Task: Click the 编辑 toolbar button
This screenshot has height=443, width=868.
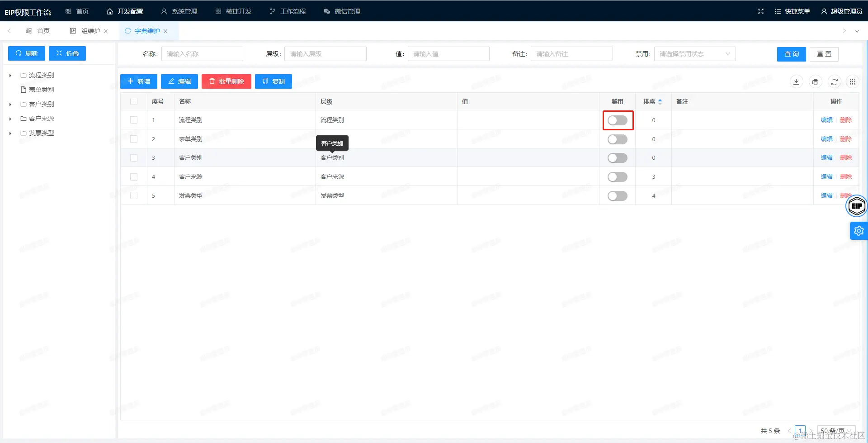Action: click(x=179, y=81)
